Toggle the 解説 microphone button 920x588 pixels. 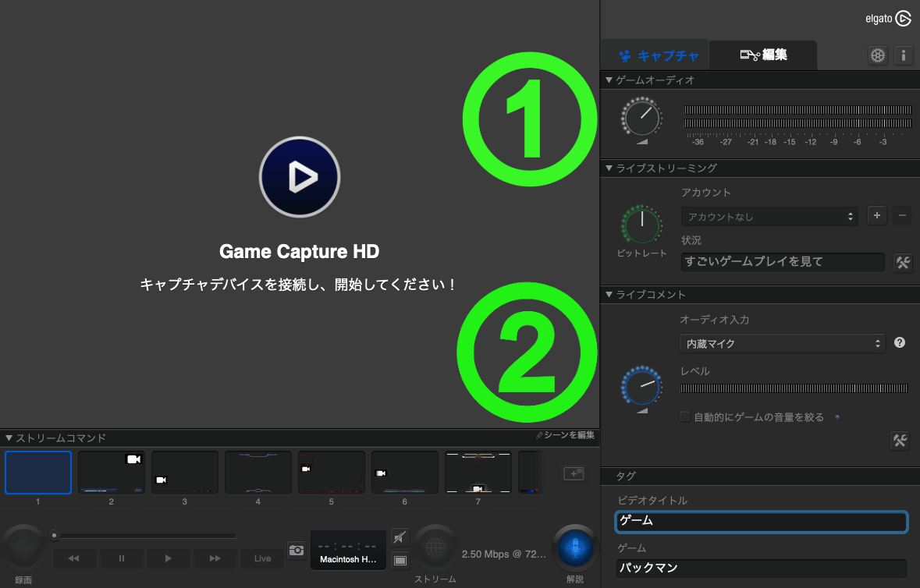[576, 549]
